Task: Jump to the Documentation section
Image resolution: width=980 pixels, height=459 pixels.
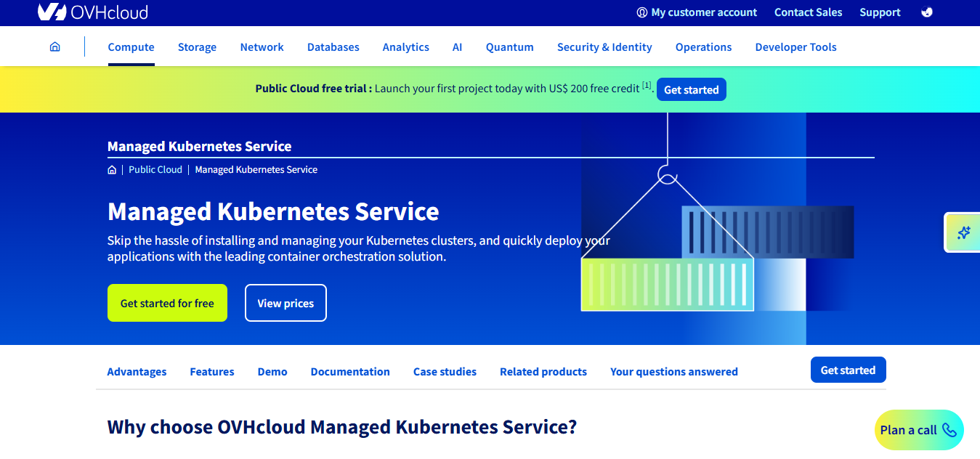Action: pos(350,372)
